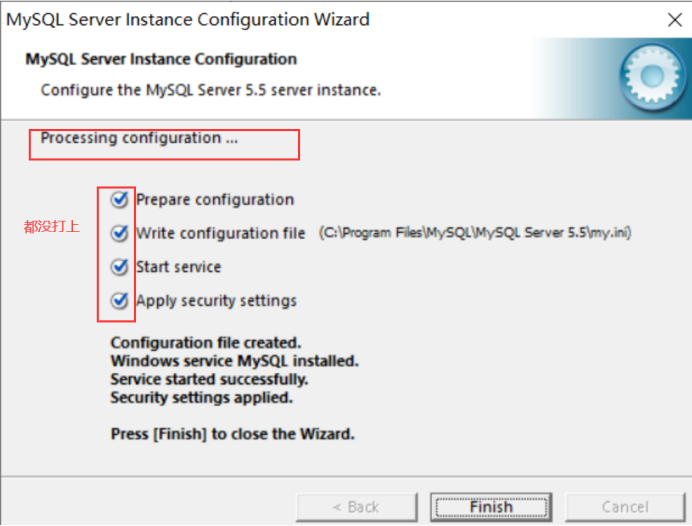Click the Finish button

[490, 507]
